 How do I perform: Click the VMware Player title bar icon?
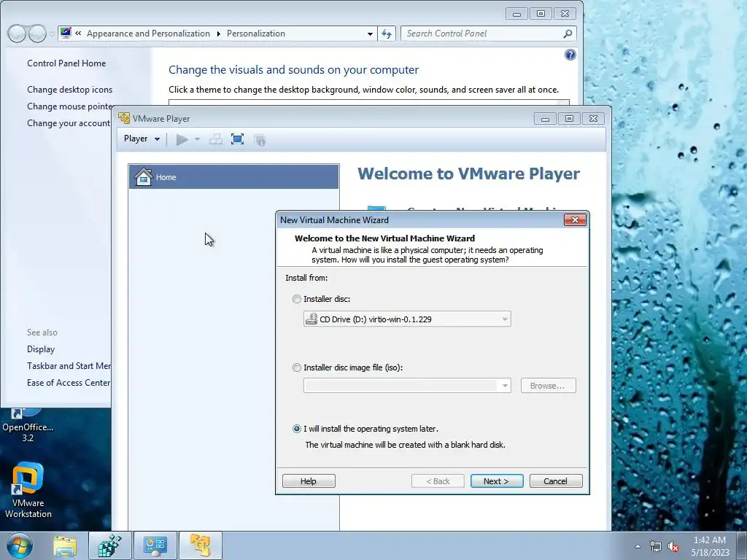[x=124, y=118]
